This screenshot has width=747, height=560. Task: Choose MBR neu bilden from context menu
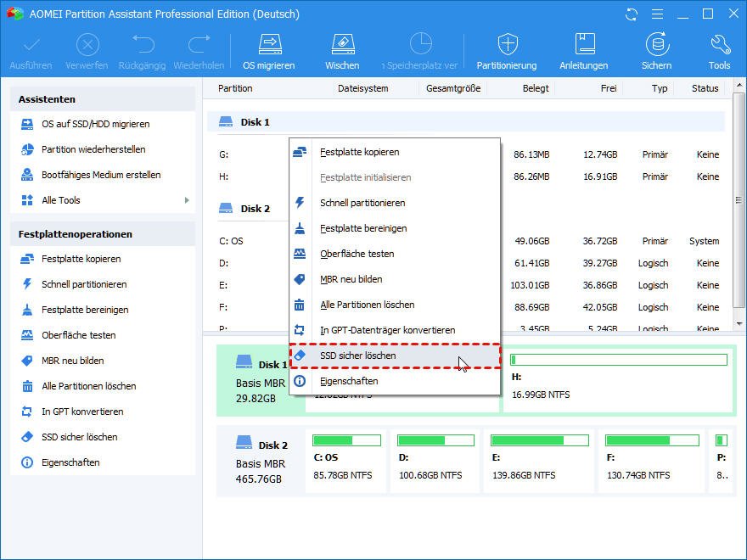[395, 279]
